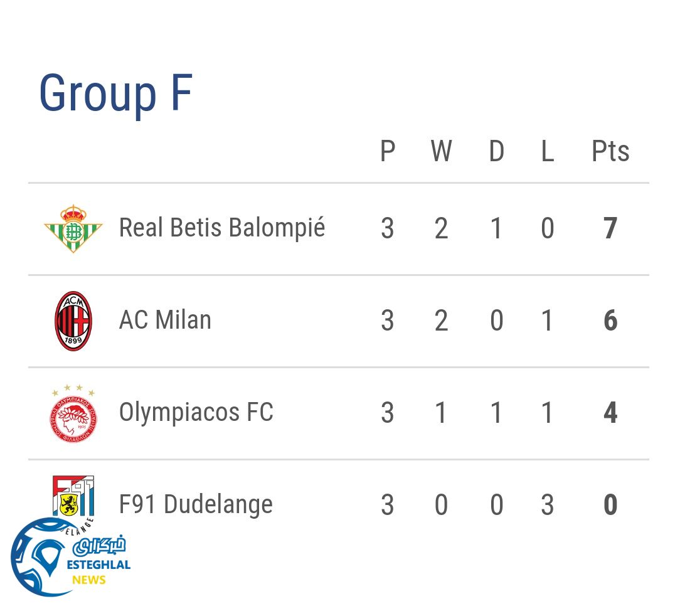Image resolution: width=680 pixels, height=616 pixels.
Task: Open the AC Milan team name
Action: [x=165, y=320]
